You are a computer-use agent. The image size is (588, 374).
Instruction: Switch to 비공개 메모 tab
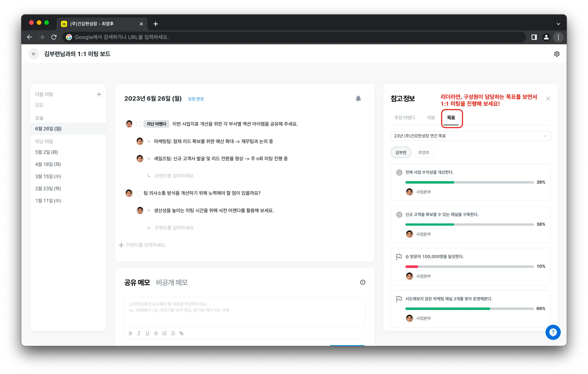[172, 283]
